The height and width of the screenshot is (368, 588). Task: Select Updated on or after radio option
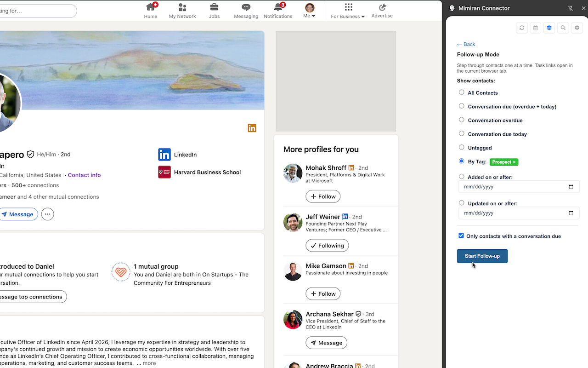462,202
